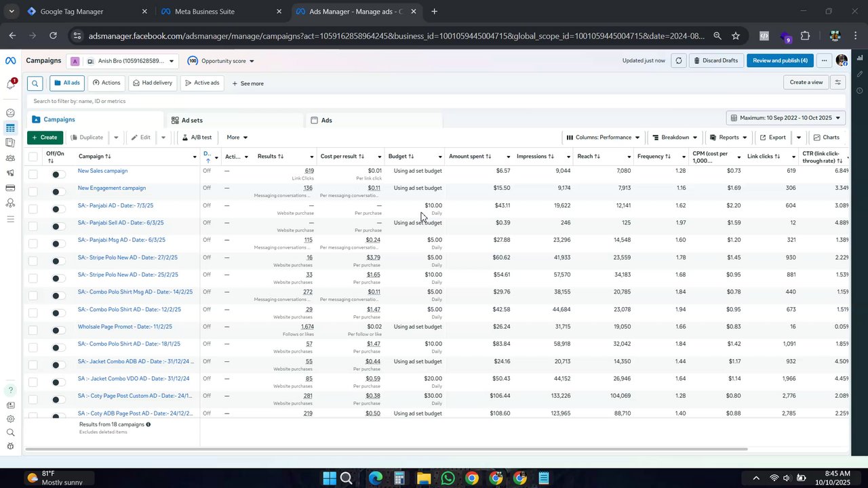This screenshot has width=868, height=488.
Task: Open the notifications bell in Ads Manager
Action: click(x=10, y=84)
